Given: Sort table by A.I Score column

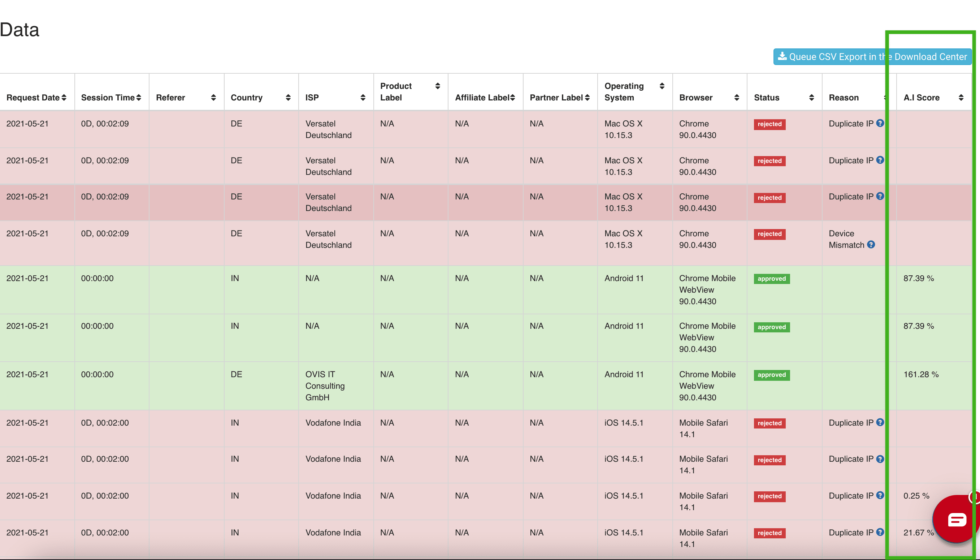Looking at the screenshot, I should [x=961, y=98].
